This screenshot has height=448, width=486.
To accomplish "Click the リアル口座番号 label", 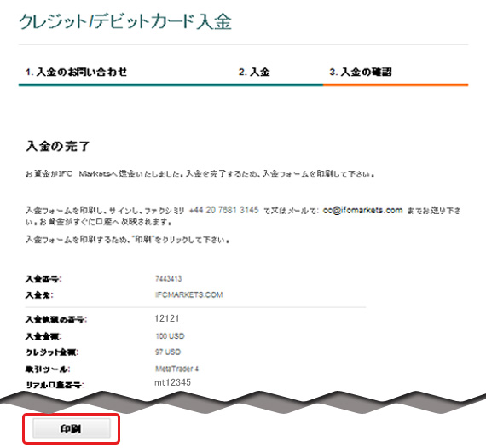I will click(55, 385).
